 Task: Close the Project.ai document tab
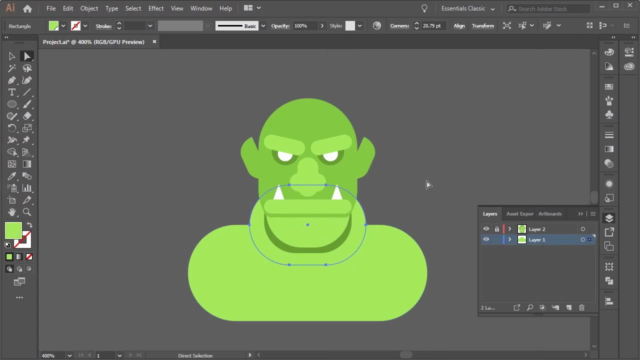click(154, 42)
